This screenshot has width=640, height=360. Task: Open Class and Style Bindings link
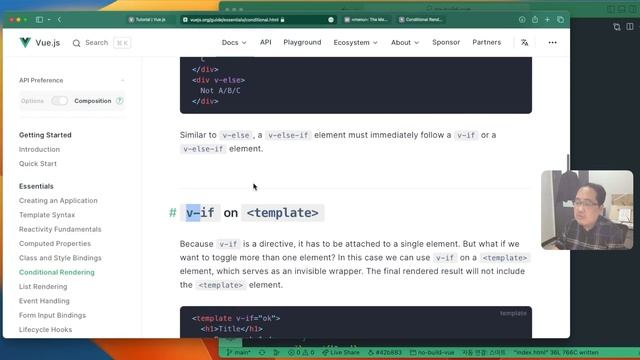point(60,258)
